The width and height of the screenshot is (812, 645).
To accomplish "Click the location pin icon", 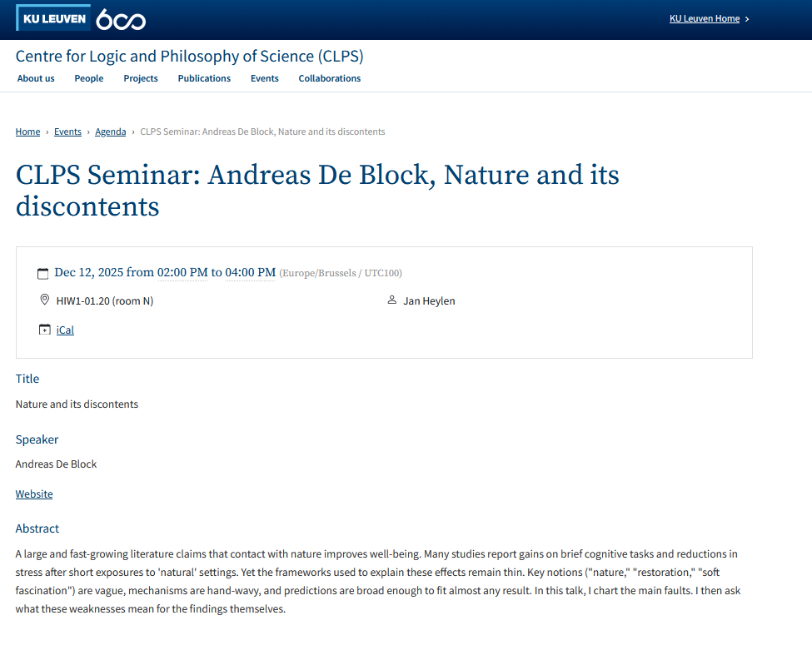I will (44, 300).
